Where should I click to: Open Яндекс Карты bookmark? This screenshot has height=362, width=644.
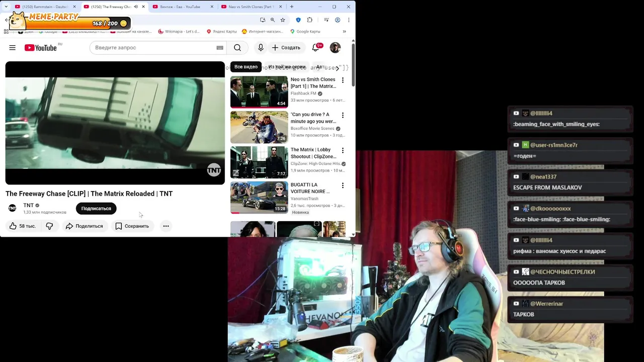221,32
